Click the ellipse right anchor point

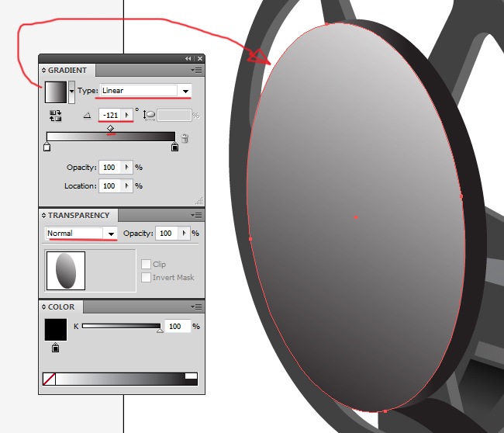461,196
